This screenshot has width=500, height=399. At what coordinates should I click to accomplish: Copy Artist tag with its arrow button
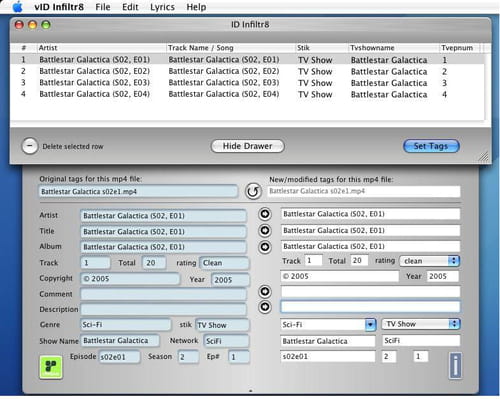265,214
